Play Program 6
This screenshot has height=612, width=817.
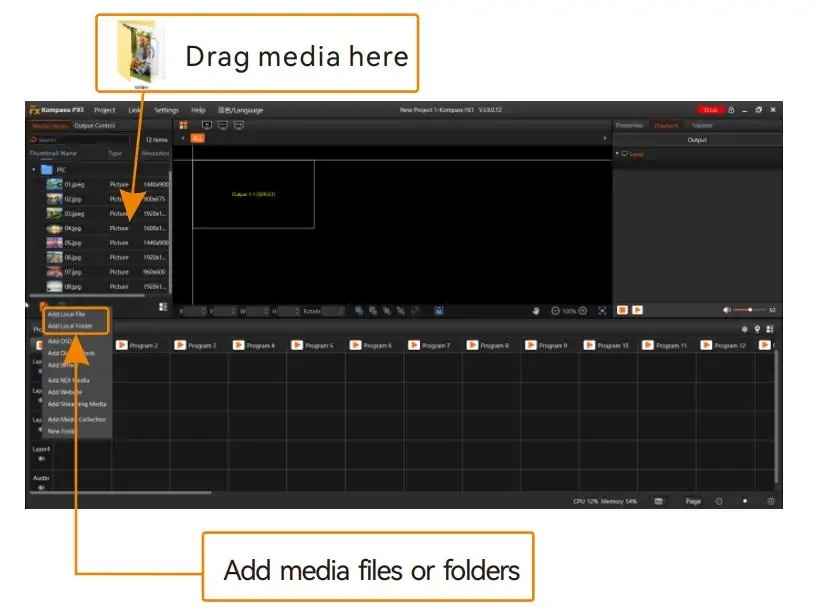355,345
